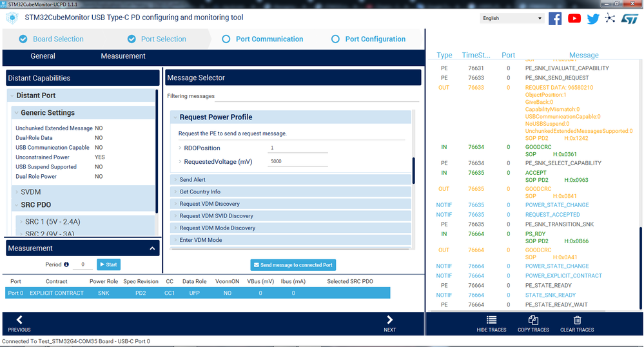644x347 pixels.
Task: Switch to the General tab
Action: pyautogui.click(x=43, y=56)
